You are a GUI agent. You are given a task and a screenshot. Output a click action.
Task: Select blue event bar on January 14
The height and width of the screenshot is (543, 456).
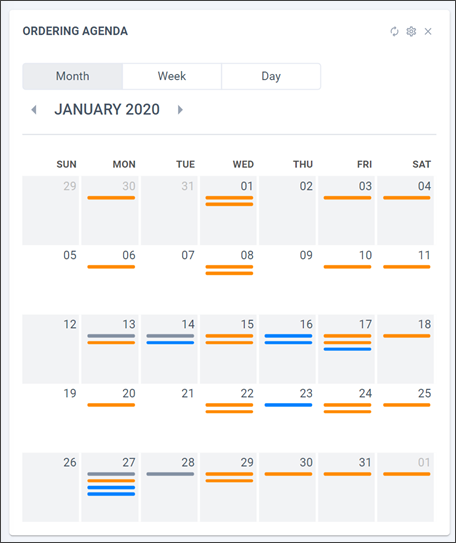point(170,342)
